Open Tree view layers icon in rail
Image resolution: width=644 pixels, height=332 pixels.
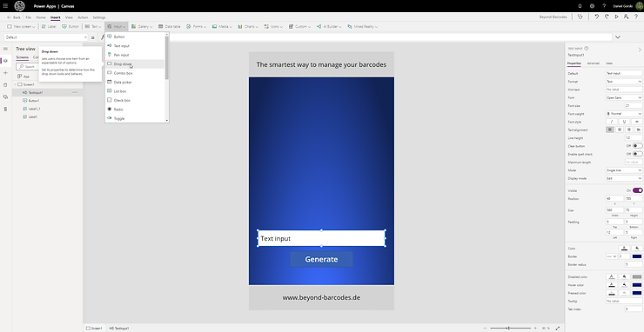(5, 61)
